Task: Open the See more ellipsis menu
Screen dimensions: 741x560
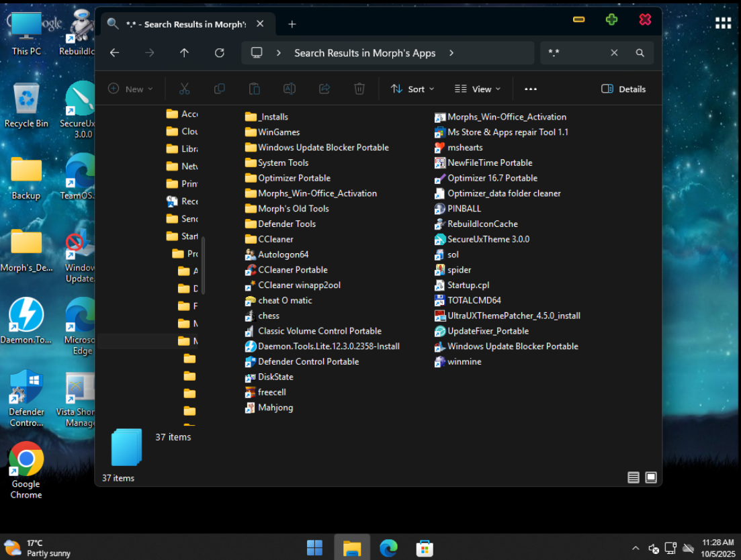Action: pos(531,89)
